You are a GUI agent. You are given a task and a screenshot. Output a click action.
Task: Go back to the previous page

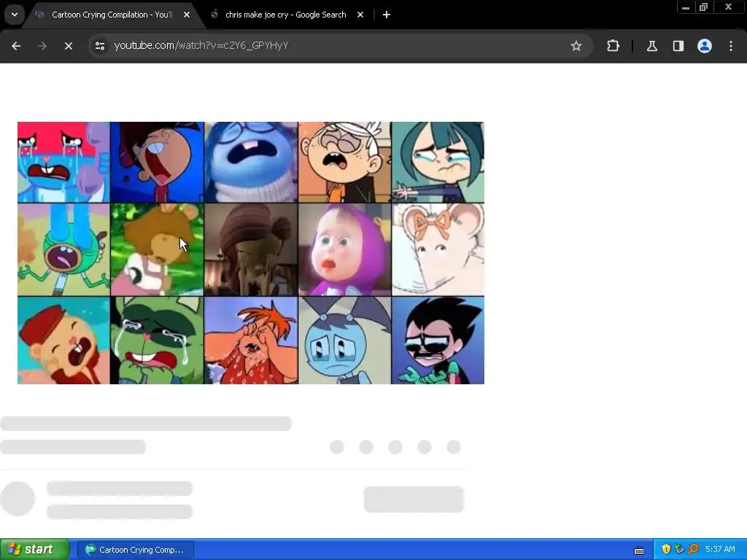pos(16,46)
